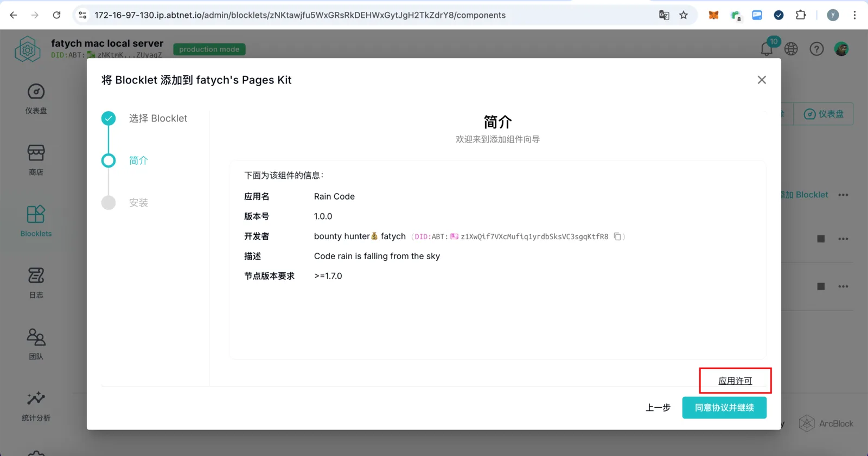868x456 pixels.
Task: Click the description Code rain is falling from the sky
Action: [x=377, y=256]
